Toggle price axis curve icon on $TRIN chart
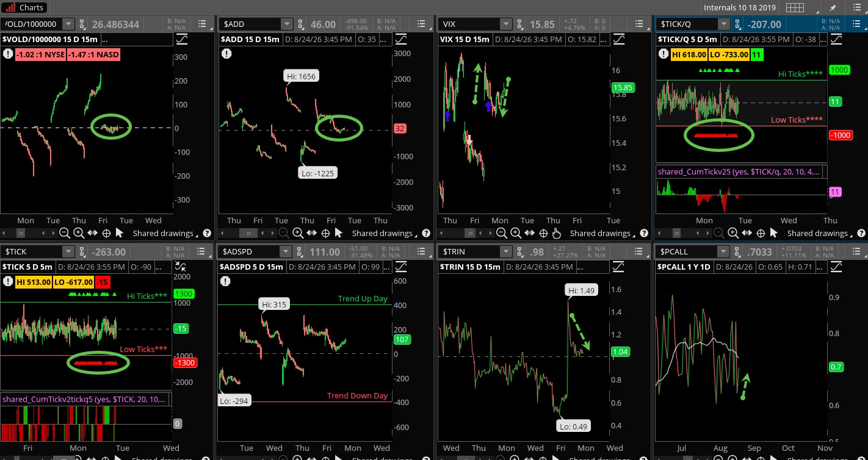This screenshot has width=868, height=460. click(618, 267)
